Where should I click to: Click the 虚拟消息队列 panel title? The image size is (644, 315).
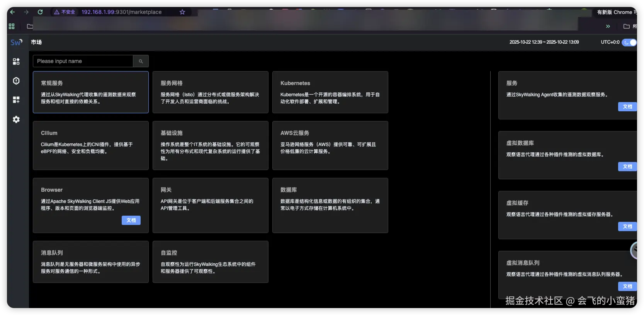tap(523, 263)
